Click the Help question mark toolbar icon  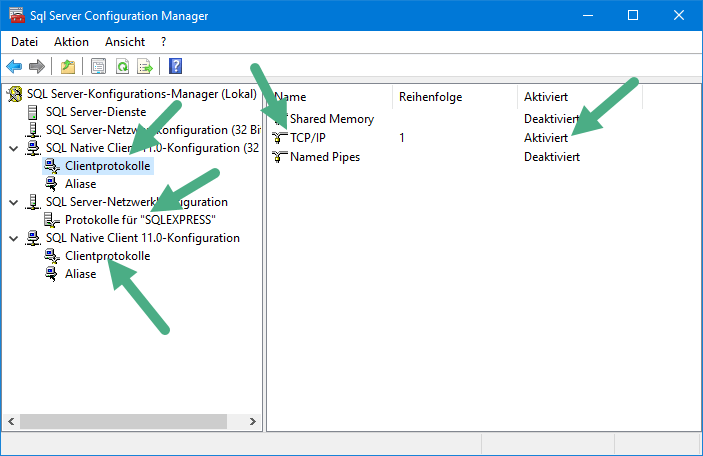pyautogui.click(x=175, y=67)
